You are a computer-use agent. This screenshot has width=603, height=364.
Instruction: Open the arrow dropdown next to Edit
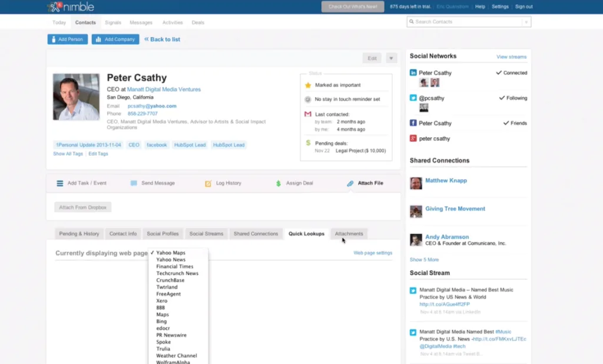coord(391,58)
